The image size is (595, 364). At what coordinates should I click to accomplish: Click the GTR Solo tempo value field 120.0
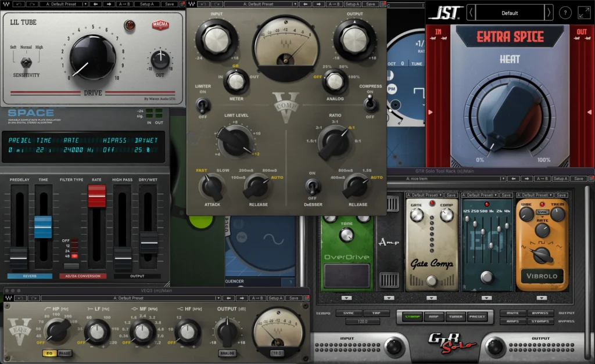[x=363, y=322]
